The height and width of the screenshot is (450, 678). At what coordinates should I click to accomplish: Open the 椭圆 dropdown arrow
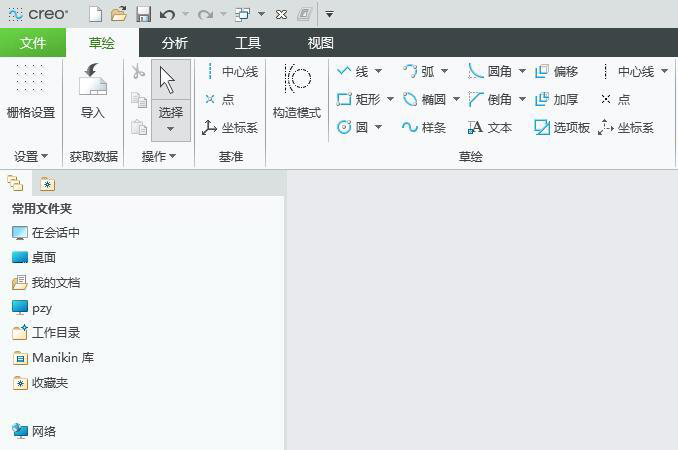456,99
